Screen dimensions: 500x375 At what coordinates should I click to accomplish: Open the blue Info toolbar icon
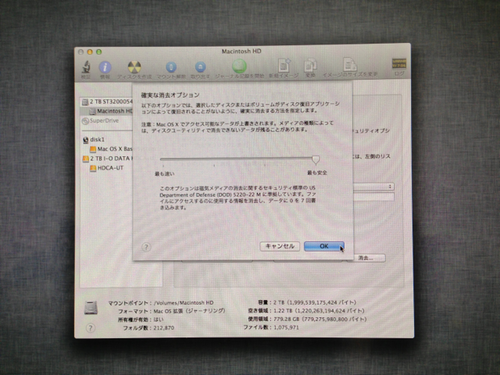click(105, 67)
